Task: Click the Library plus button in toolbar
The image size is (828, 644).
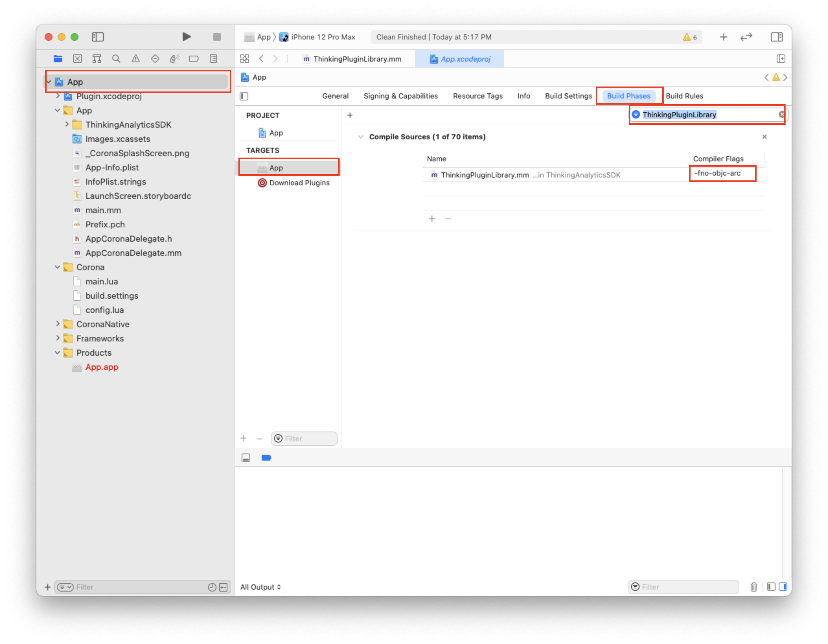Action: (723, 37)
